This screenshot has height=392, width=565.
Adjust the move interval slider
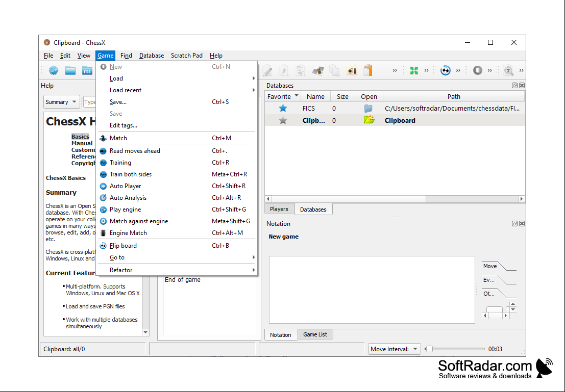429,349
